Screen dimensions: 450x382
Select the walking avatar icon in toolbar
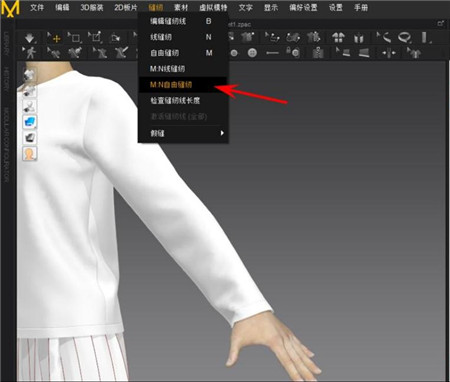tap(30, 53)
